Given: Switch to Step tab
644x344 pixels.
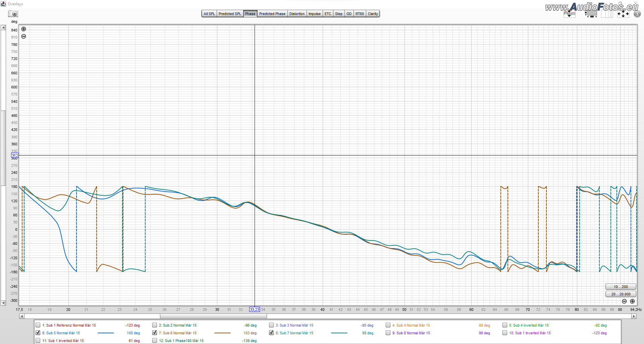Looking at the screenshot, I should [339, 14].
